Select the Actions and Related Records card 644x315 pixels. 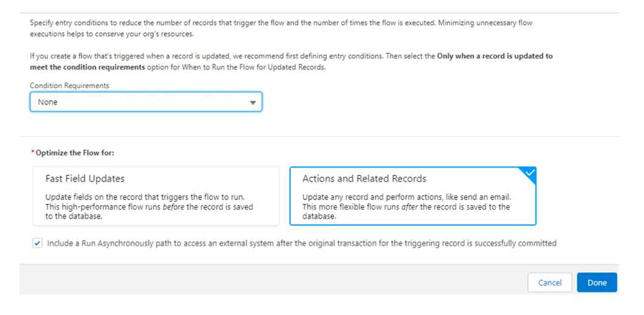(413, 196)
